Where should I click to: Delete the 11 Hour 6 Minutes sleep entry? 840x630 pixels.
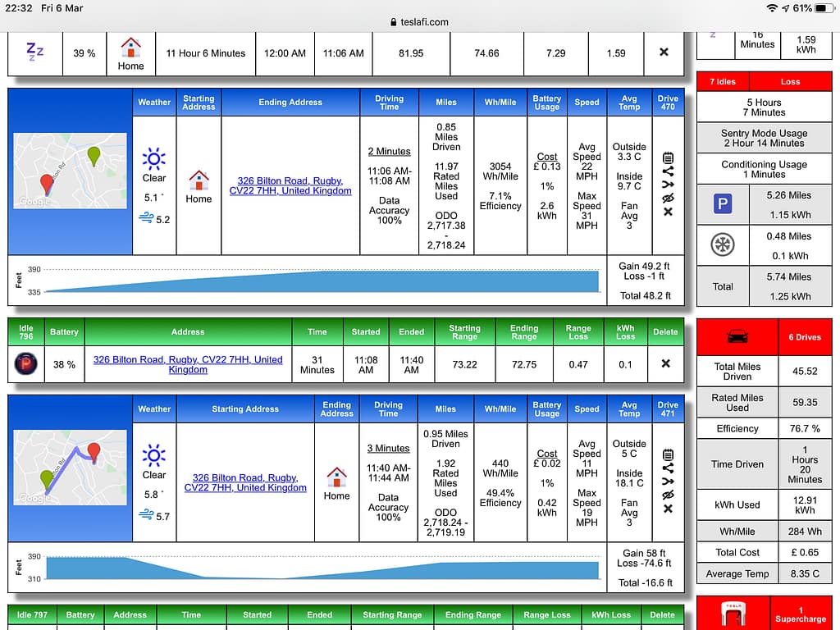click(664, 52)
